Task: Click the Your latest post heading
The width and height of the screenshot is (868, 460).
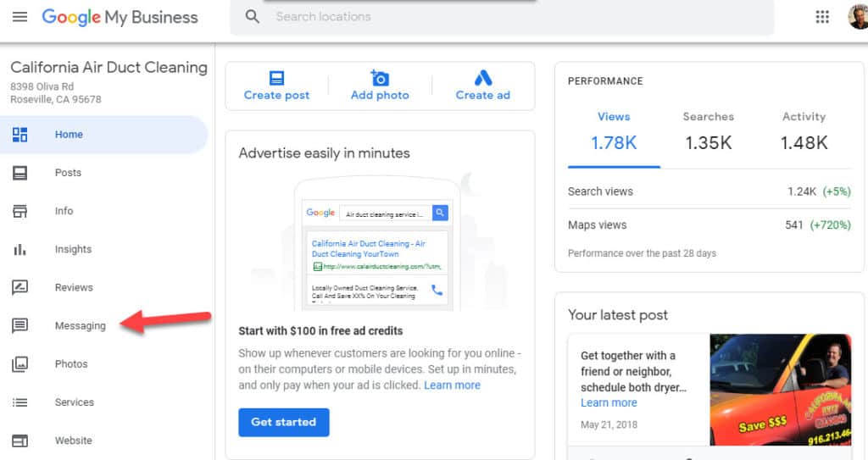Action: (x=618, y=315)
